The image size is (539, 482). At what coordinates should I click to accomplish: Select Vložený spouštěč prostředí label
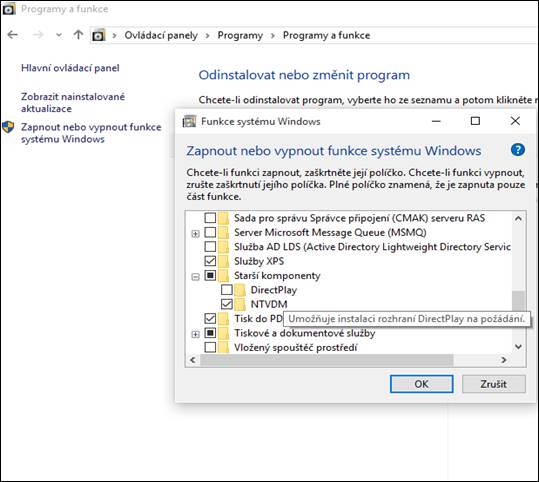(296, 348)
